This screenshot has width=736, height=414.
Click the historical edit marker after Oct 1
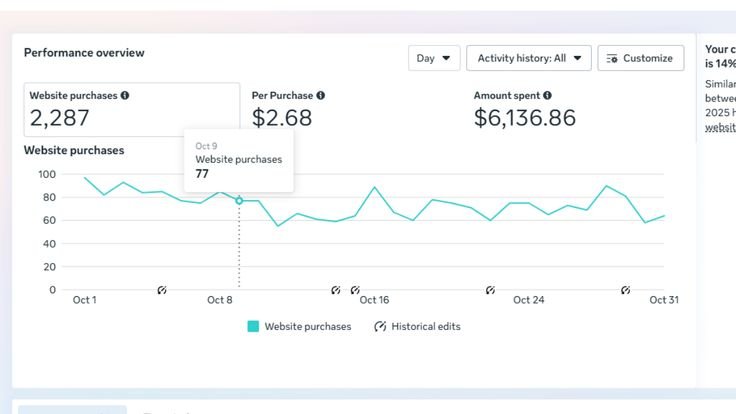(x=162, y=290)
